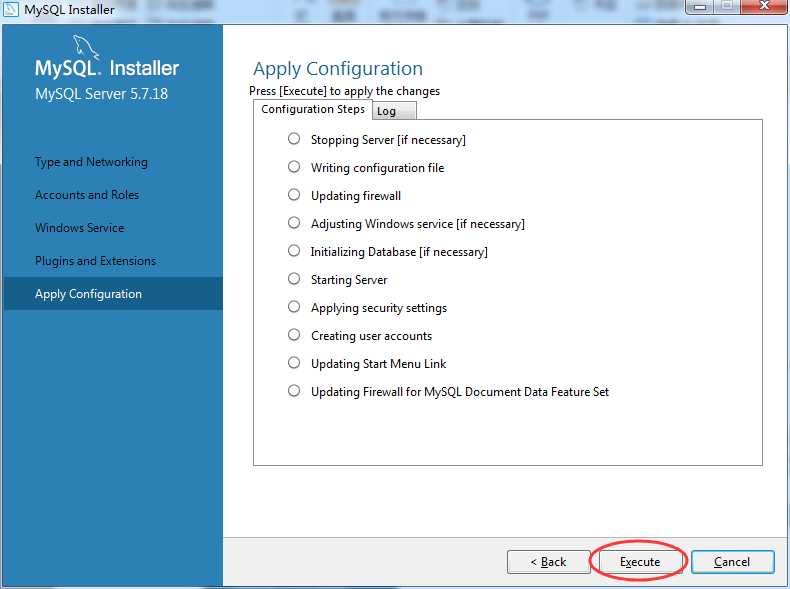
Task: Click the MySQL dolphin logo
Action: click(x=86, y=47)
